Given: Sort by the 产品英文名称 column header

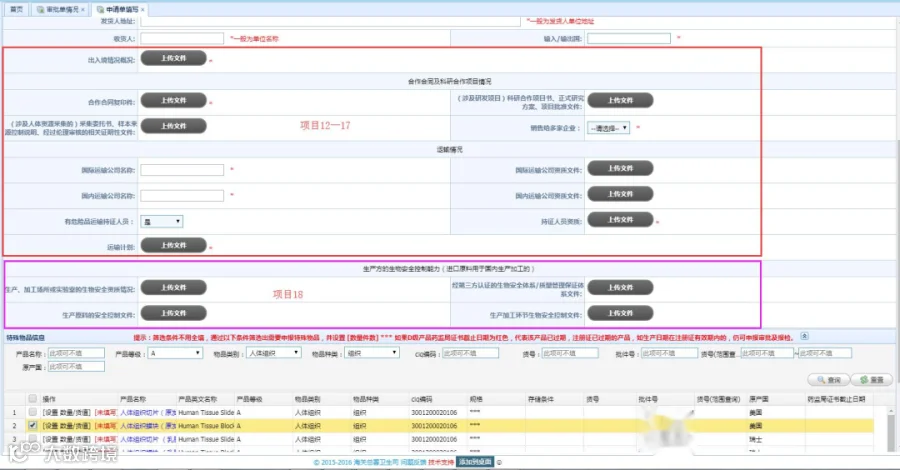Looking at the screenshot, I should point(205,399).
